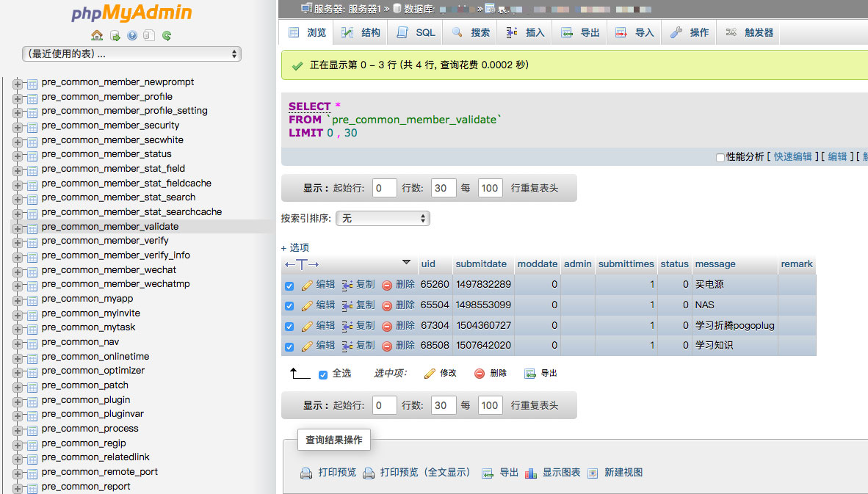Expand the + 选项 options section
Viewport: 868px width, 494px height.
point(294,248)
